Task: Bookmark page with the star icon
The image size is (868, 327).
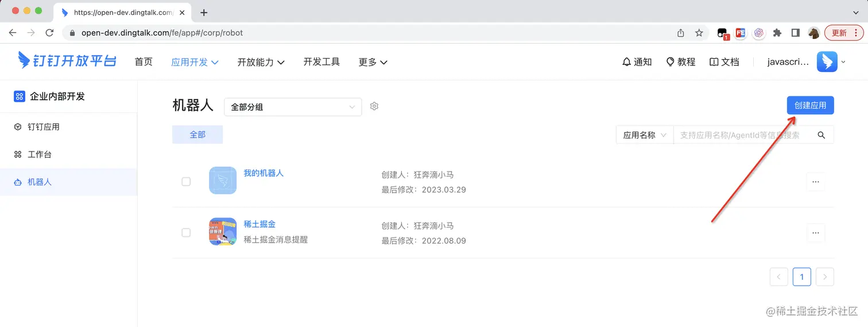Action: 699,33
